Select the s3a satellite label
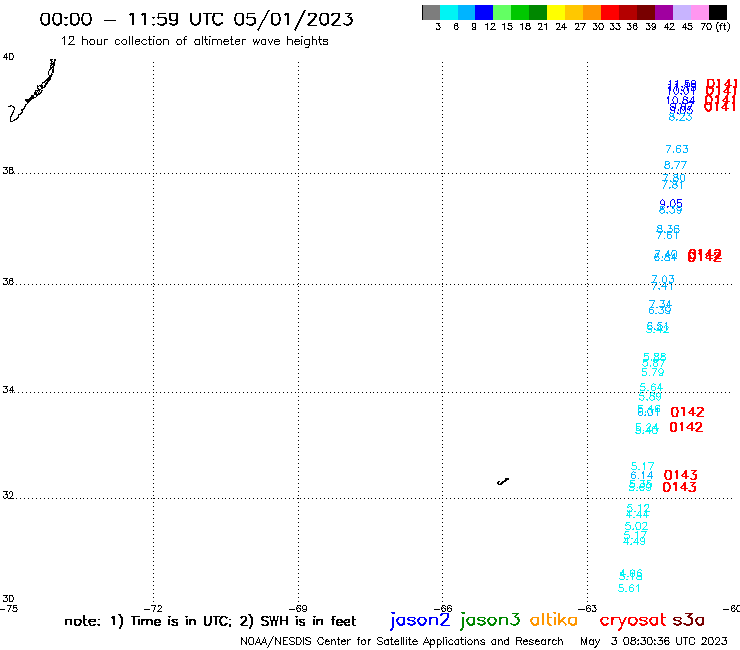The width and height of the screenshot is (740, 650). [x=688, y=619]
